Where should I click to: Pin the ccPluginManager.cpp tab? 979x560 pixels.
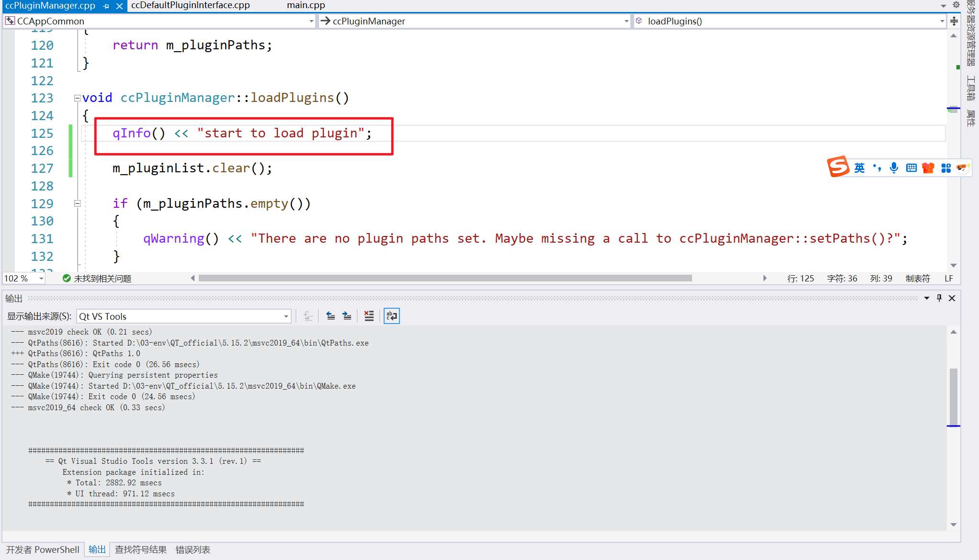tap(106, 6)
